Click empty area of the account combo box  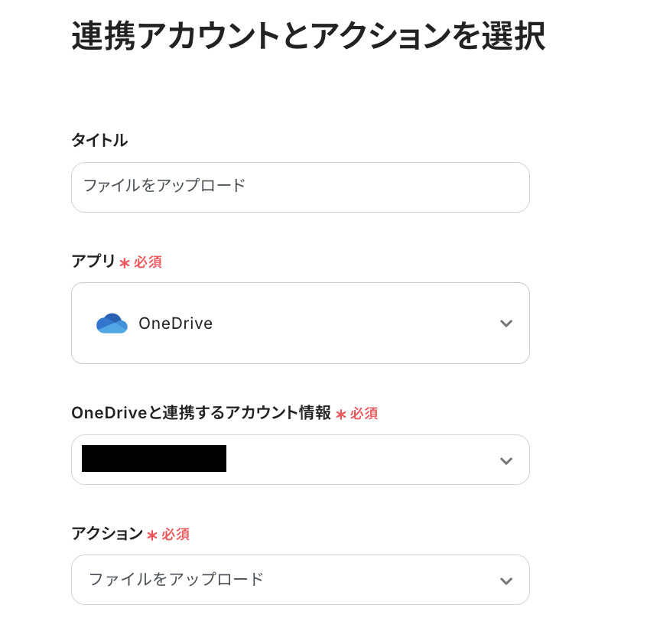359,460
